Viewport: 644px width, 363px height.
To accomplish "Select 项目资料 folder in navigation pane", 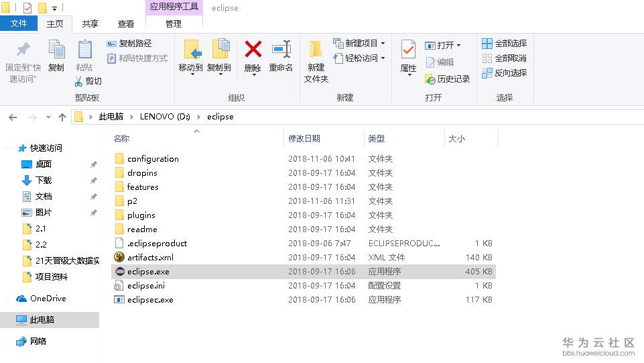I will [x=52, y=276].
